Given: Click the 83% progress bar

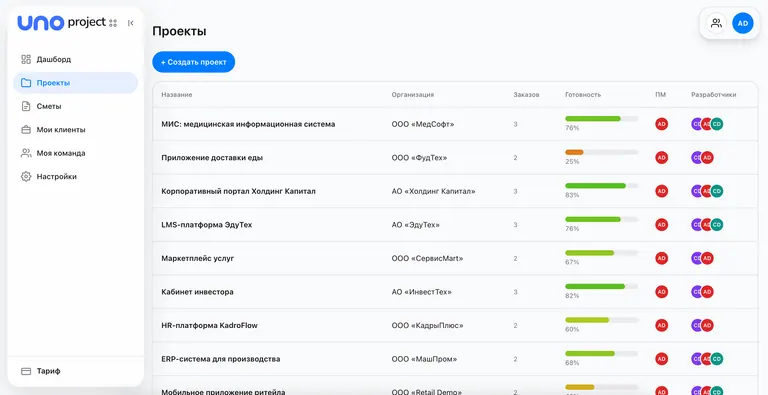Looking at the screenshot, I should click(x=601, y=186).
